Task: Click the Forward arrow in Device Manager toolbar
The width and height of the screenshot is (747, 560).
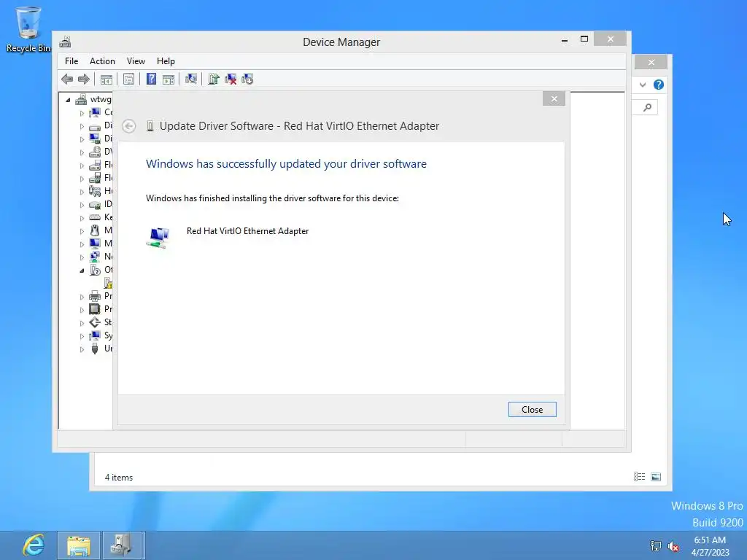Action: (x=83, y=79)
